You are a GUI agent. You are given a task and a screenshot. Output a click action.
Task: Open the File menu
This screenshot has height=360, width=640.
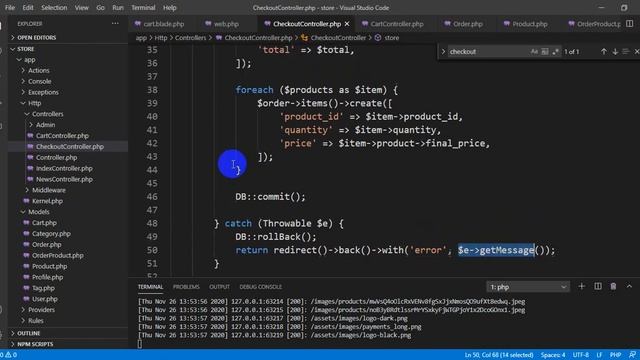10,7
